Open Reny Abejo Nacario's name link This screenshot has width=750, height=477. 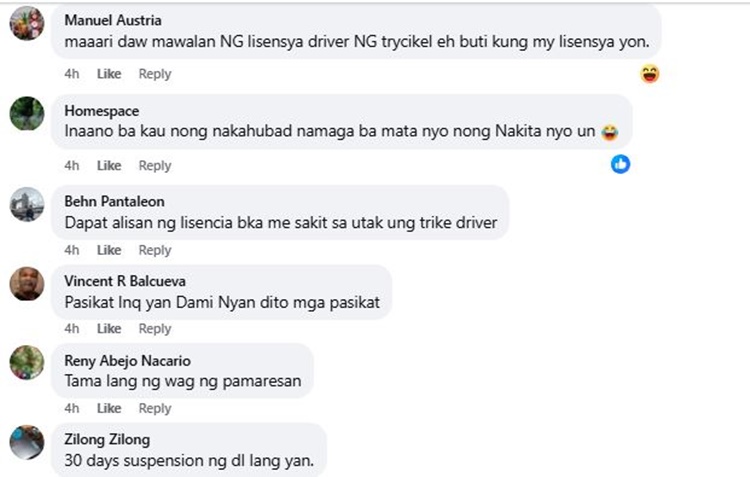tap(128, 360)
